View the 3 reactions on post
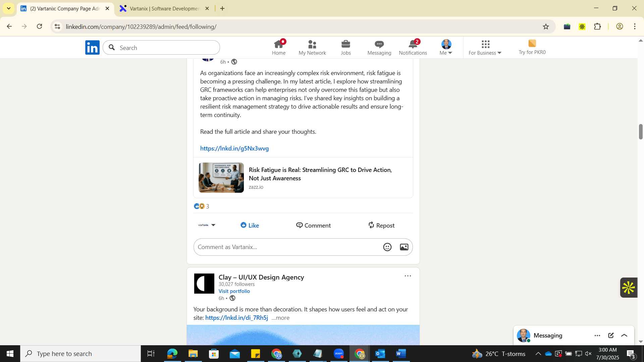This screenshot has height=362, width=644. [202, 206]
